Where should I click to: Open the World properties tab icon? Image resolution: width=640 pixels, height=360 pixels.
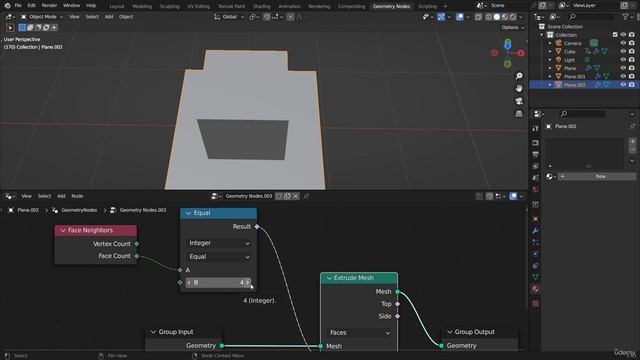536,189
